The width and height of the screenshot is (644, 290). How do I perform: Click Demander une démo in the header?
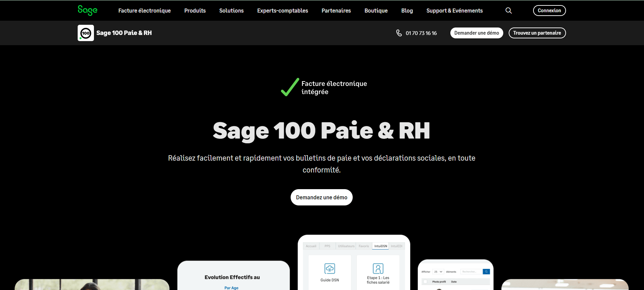click(476, 33)
